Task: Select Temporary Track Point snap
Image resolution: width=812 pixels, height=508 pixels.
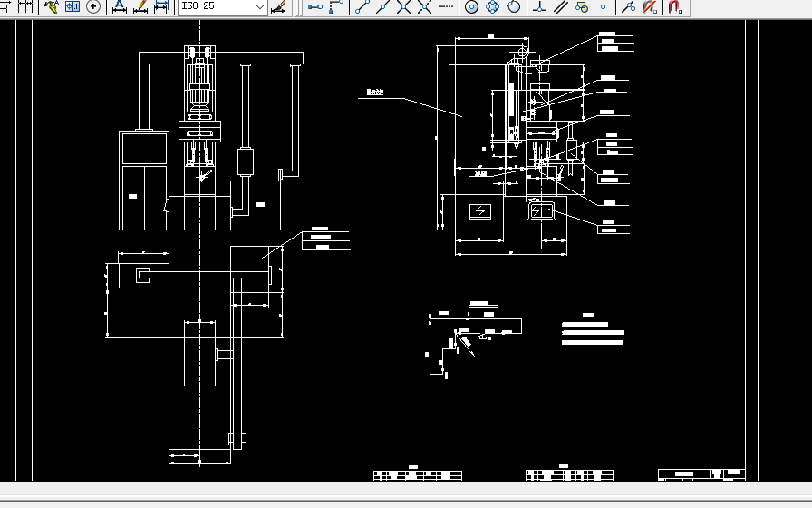Action: tap(314, 6)
